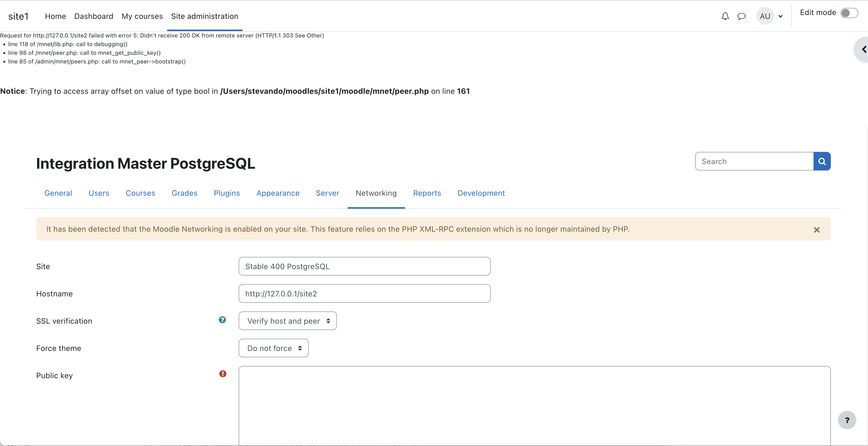Open the Force theme dropdown
The width and height of the screenshot is (868, 446).
[x=273, y=348]
